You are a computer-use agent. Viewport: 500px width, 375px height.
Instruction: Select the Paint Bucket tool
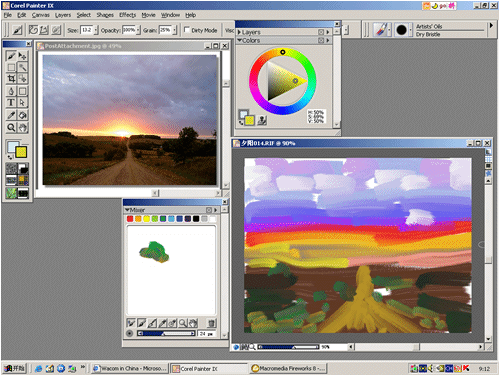click(x=23, y=115)
